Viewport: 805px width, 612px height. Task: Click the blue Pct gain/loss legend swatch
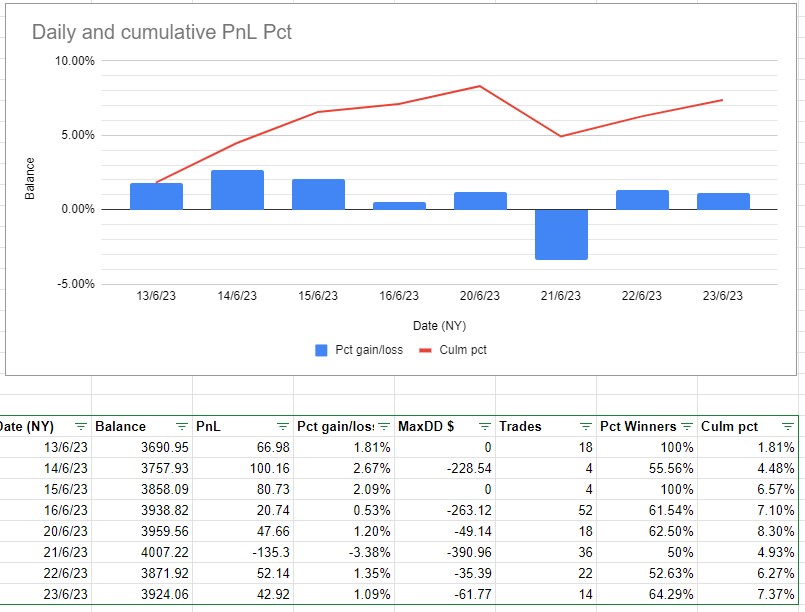pyautogui.click(x=321, y=350)
